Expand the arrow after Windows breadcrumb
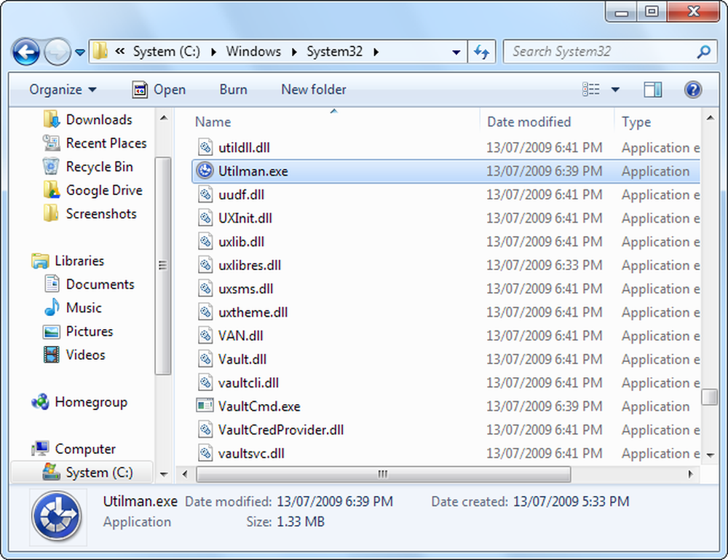This screenshot has height=560, width=728. (294, 52)
